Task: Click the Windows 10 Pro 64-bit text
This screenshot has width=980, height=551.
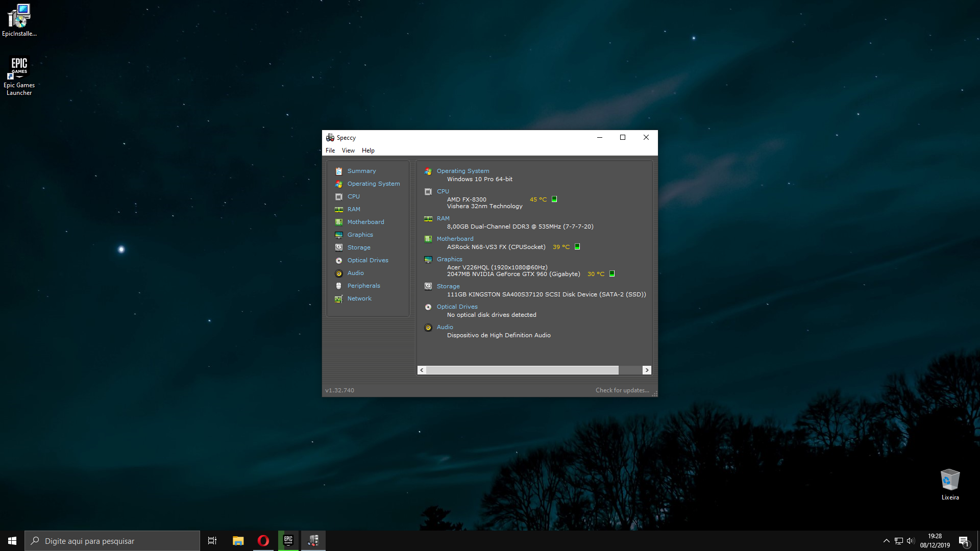Action: [x=480, y=180]
